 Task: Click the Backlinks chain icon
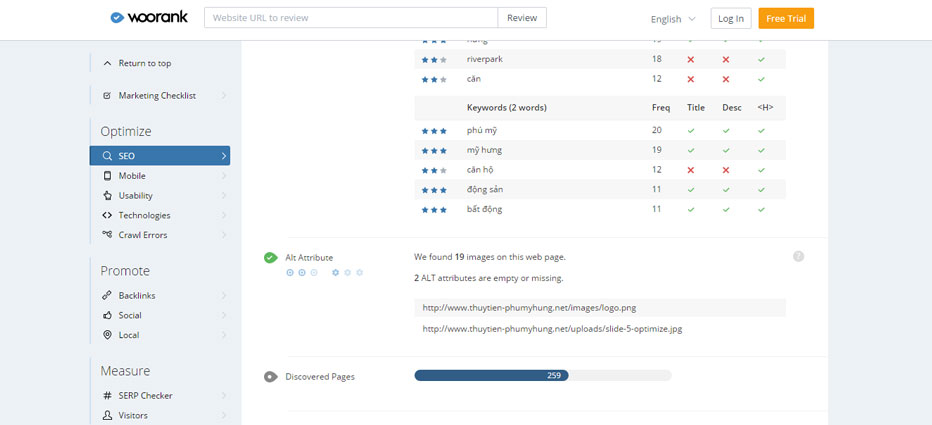tap(107, 296)
